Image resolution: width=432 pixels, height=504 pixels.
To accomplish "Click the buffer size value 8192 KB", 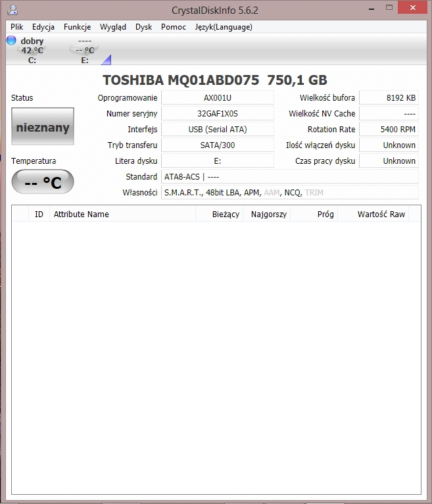I will (x=389, y=98).
